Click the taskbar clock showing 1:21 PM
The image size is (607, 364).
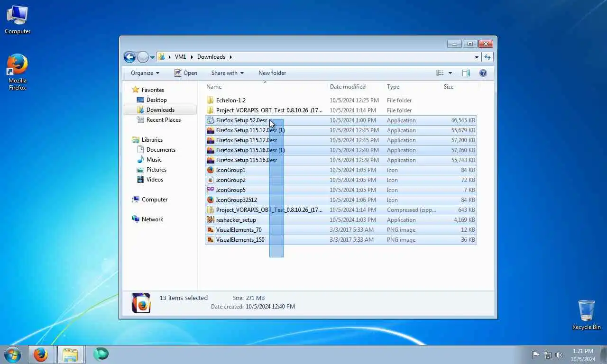pos(583,355)
